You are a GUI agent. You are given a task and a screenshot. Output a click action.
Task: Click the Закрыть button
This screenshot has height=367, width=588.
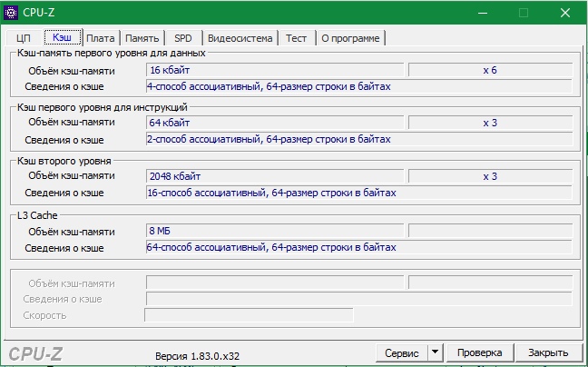548,352
